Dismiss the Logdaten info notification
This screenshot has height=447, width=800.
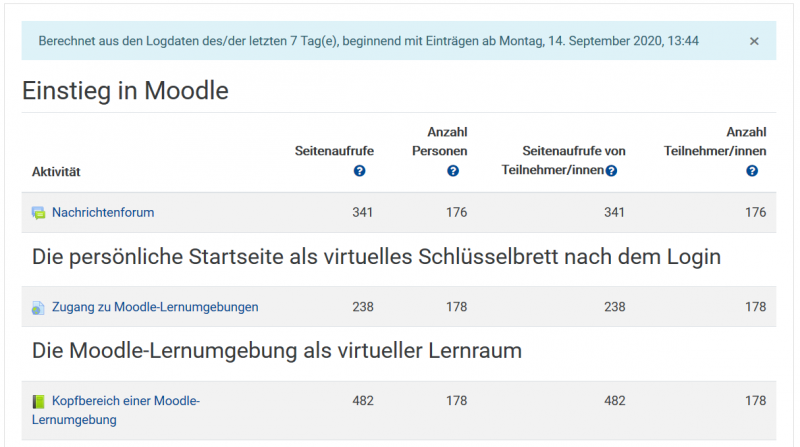point(754,41)
